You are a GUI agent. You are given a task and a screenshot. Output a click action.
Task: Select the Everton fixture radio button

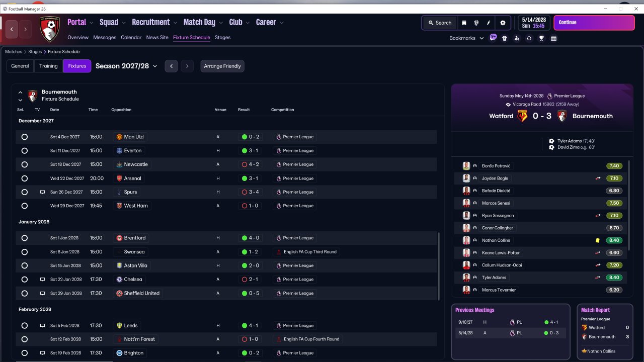click(25, 150)
